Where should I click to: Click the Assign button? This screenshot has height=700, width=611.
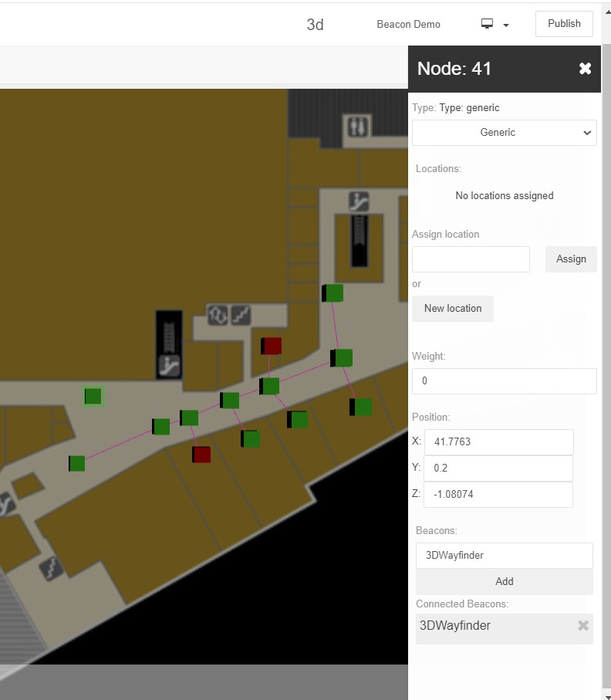pos(571,259)
